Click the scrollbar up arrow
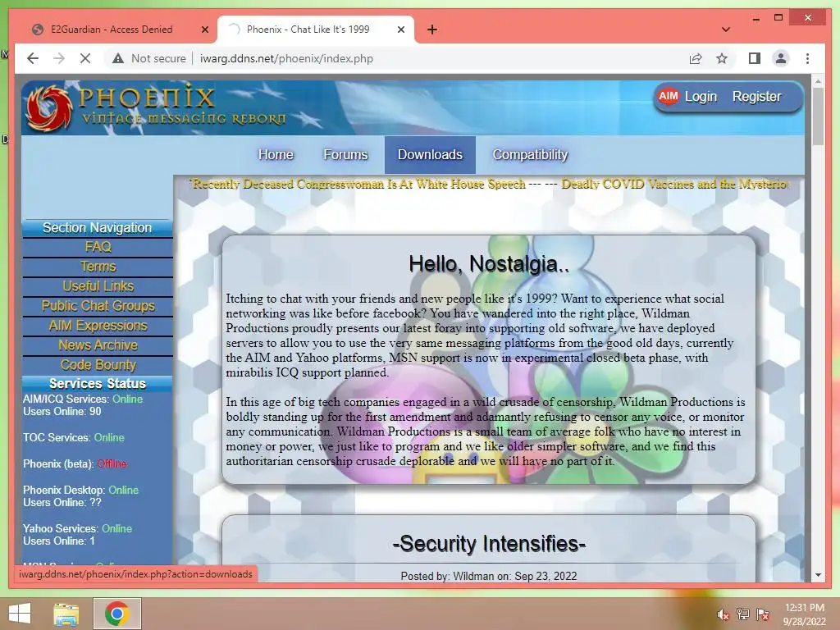The image size is (840, 630). pos(818,81)
